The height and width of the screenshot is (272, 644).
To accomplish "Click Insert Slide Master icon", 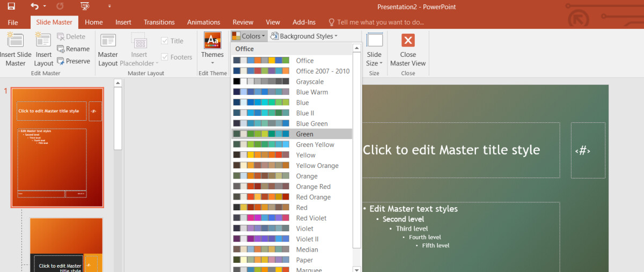I will tap(16, 49).
